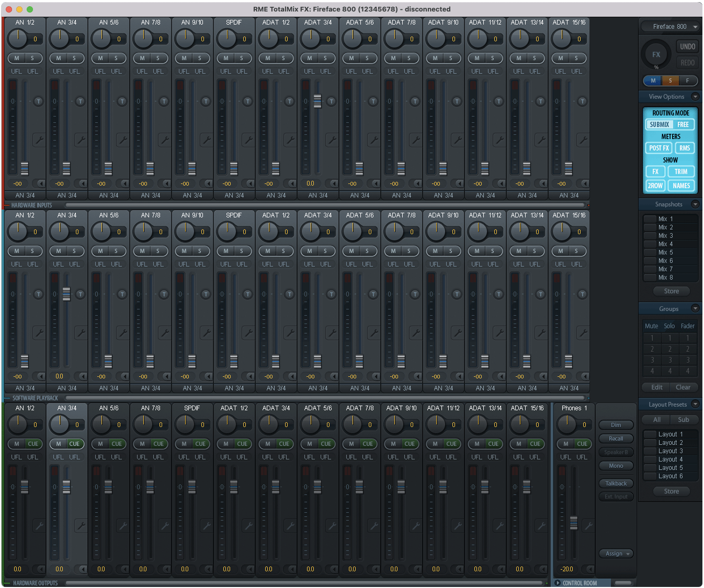Open the Fireface 800 device dropdown

pyautogui.click(x=671, y=27)
